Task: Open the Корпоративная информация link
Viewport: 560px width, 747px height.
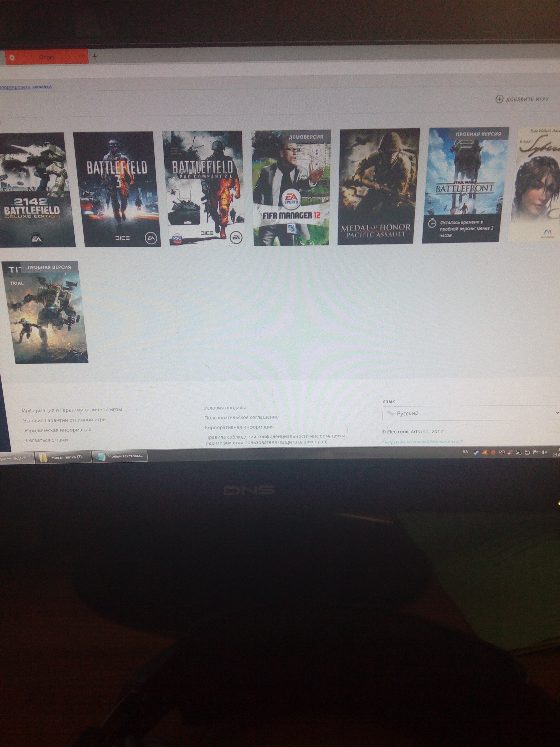Action: tap(239, 427)
